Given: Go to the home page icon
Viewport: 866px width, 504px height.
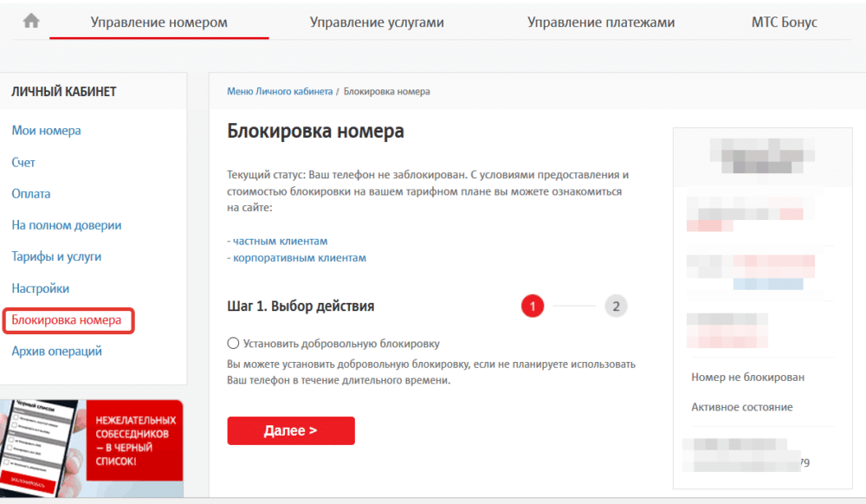Looking at the screenshot, I should [31, 21].
